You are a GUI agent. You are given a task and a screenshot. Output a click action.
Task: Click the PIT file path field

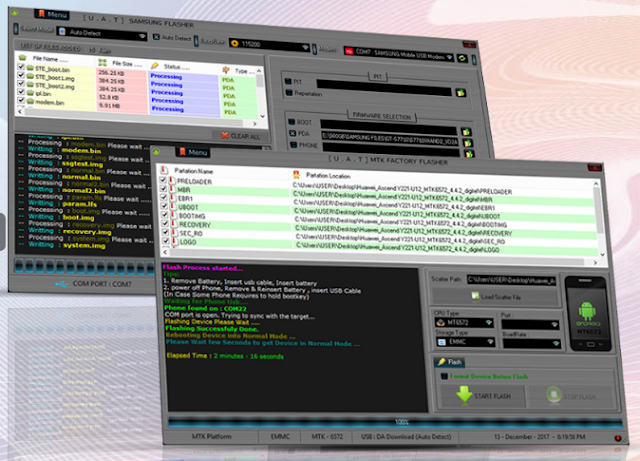(384, 87)
